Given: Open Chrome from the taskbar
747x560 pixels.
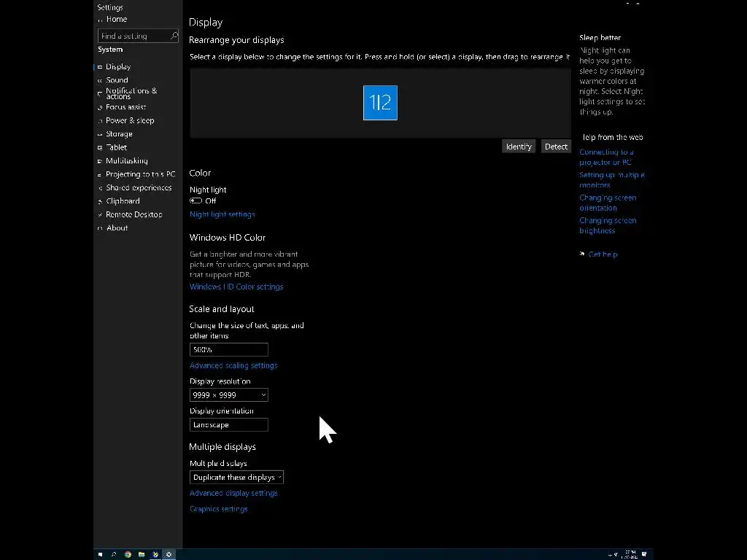Looking at the screenshot, I should click(x=128, y=554).
